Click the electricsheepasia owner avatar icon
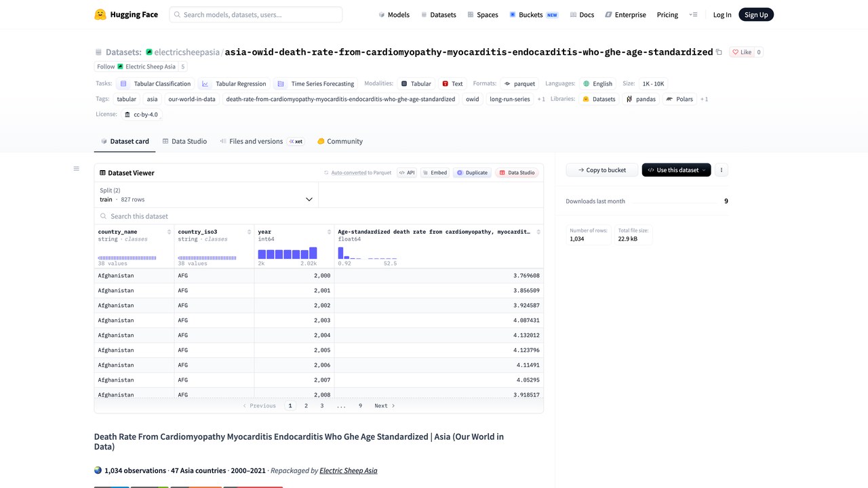Viewport: 868px width, 488px height. click(149, 52)
